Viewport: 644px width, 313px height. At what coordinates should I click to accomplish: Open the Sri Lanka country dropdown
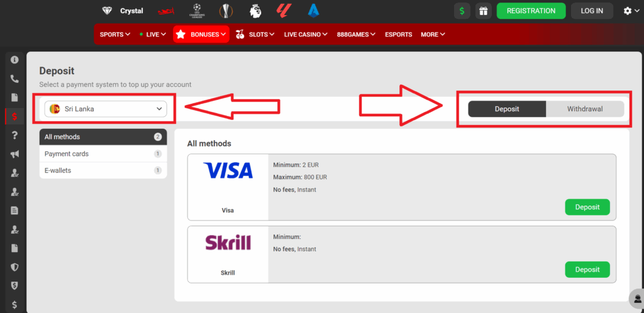pyautogui.click(x=106, y=109)
